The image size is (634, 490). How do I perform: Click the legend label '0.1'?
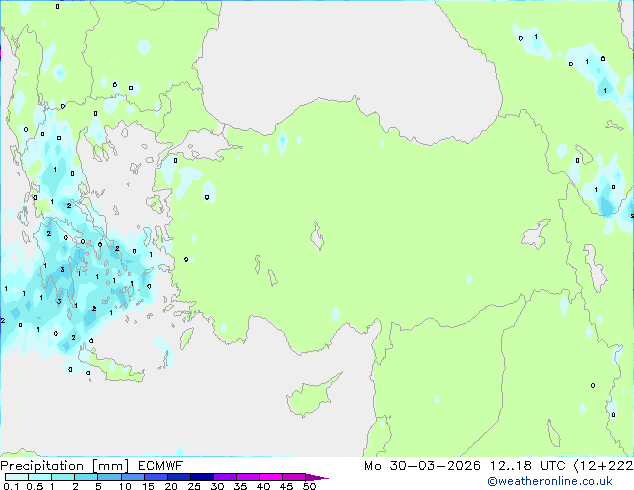pyautogui.click(x=11, y=486)
